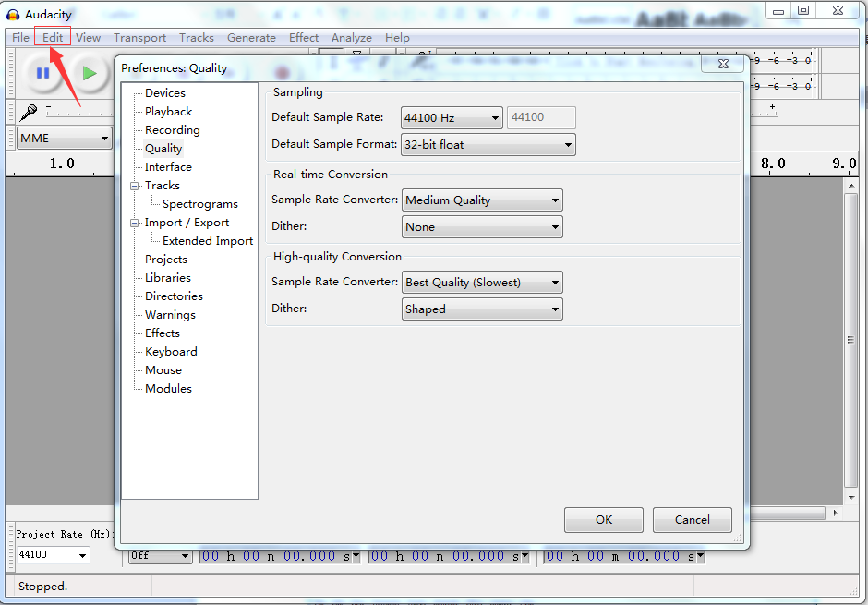Click the microphone input icon

click(x=29, y=112)
